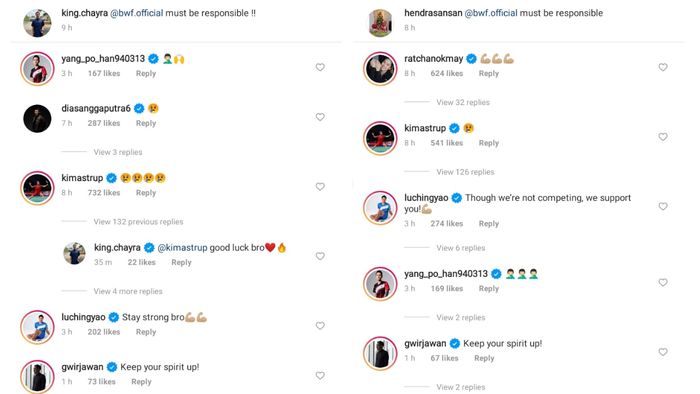Show View 4 more replies
The image size is (700, 394).
128,291
